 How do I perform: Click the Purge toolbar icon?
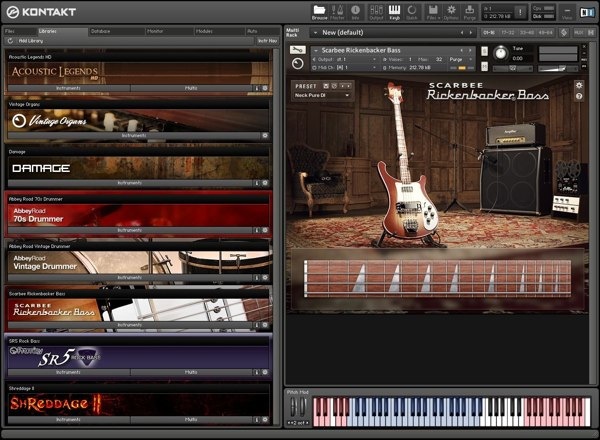[469, 12]
